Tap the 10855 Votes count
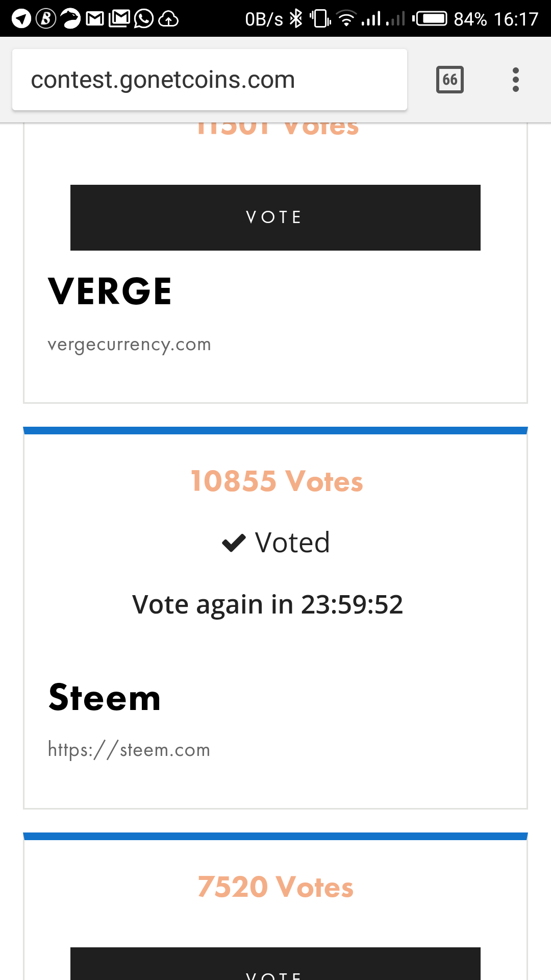 point(276,481)
